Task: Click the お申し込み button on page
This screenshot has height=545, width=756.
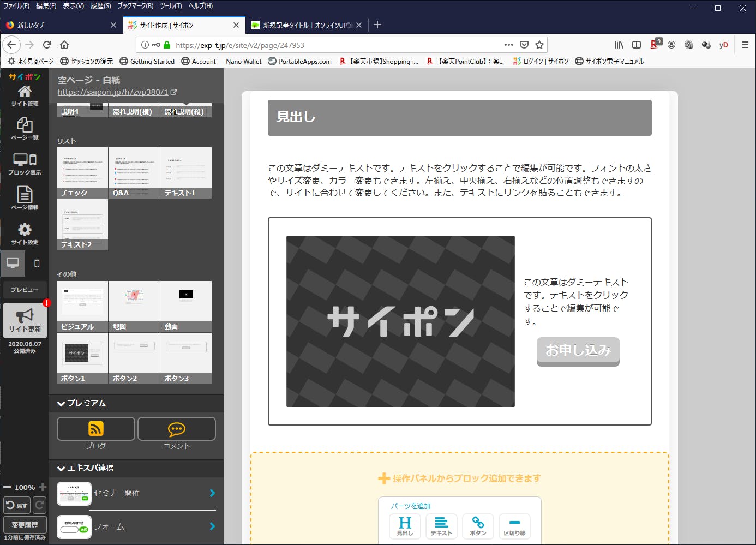Action: coord(578,351)
